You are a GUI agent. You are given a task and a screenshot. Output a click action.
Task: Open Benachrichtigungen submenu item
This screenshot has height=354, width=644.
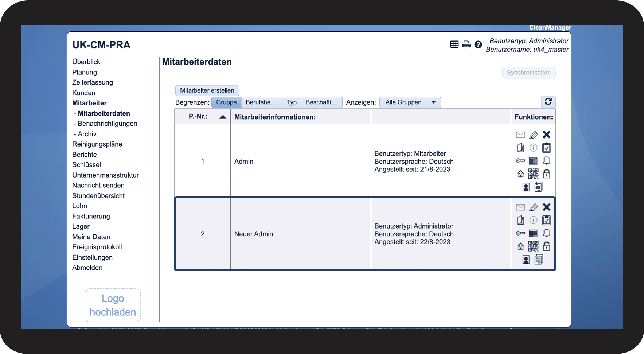tap(108, 124)
